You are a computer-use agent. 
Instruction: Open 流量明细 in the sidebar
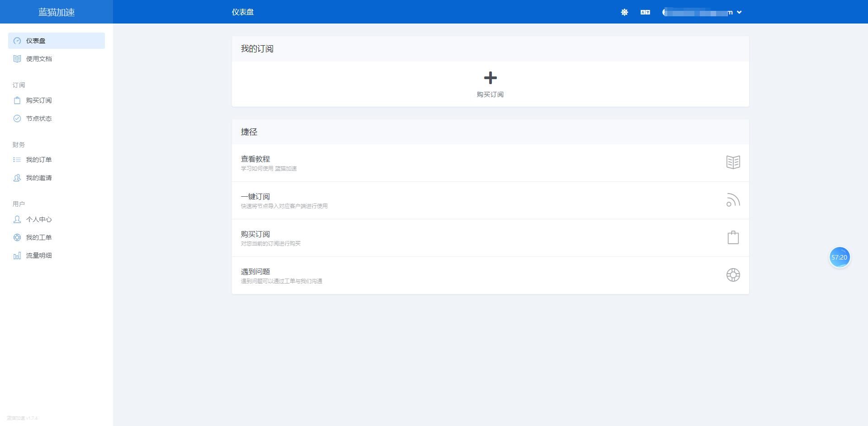[57, 256]
